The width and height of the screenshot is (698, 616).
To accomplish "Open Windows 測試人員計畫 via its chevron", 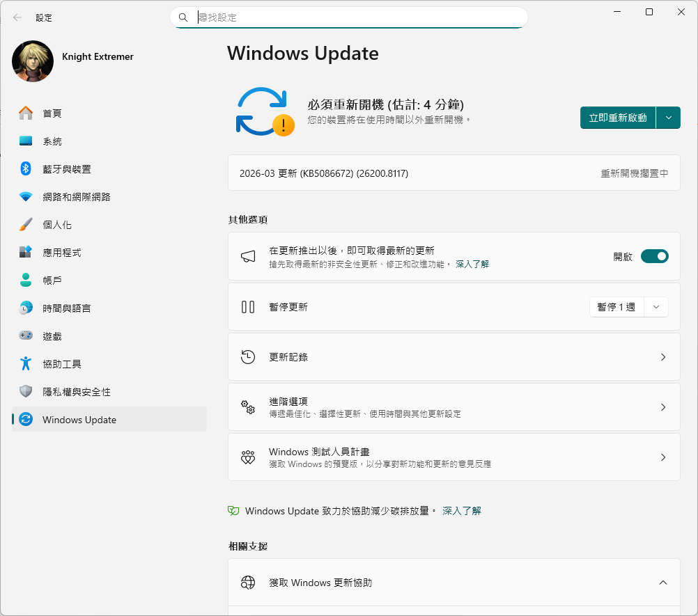I will pos(663,457).
